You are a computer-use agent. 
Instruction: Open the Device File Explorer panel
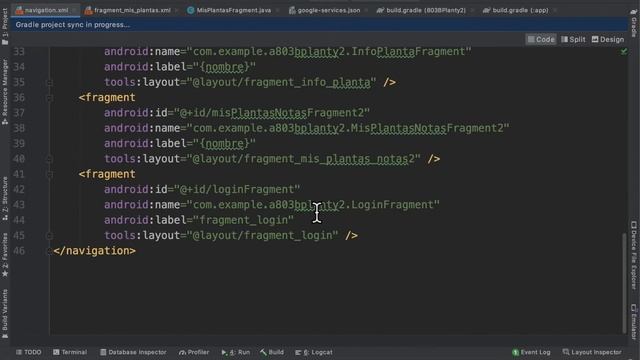(x=634, y=255)
